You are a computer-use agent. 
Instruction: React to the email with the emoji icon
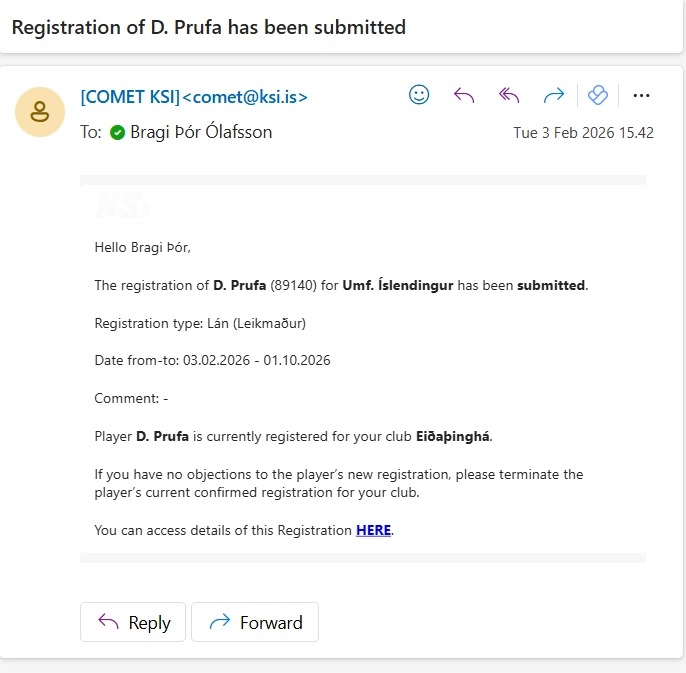tap(420, 95)
